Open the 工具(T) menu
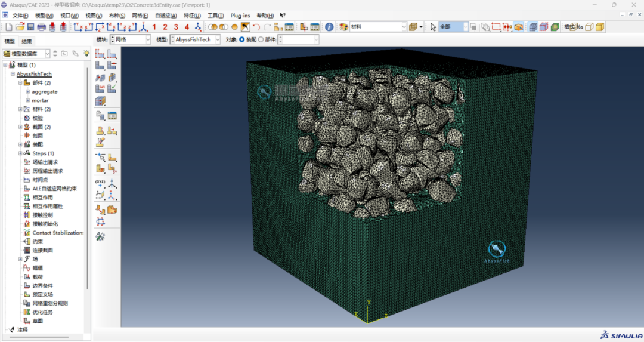644x342 pixels. click(216, 16)
